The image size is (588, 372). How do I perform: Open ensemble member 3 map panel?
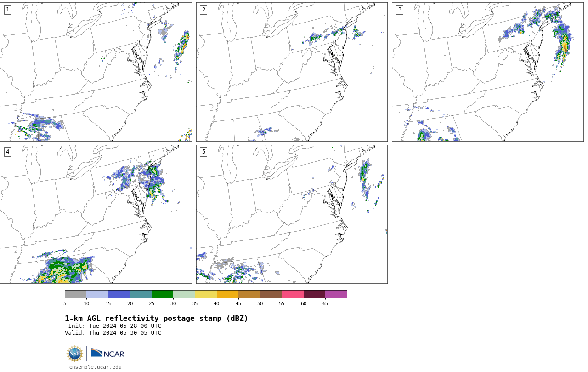487,72
